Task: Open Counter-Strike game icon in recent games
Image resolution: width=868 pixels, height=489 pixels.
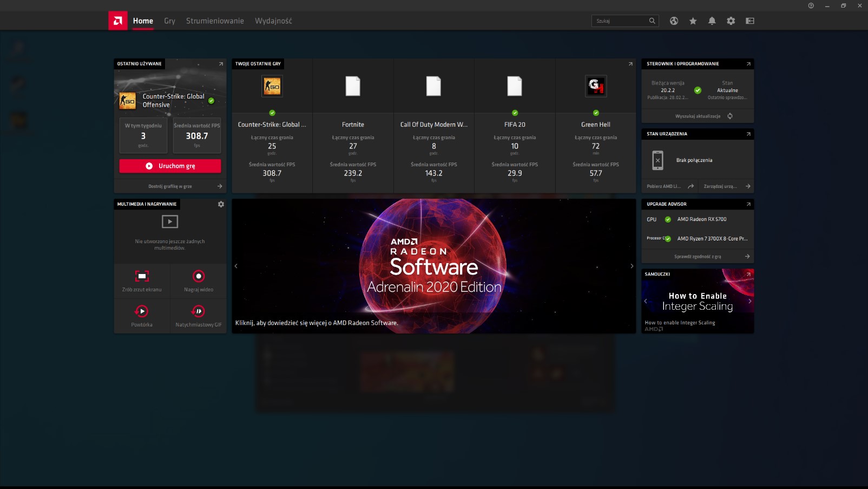Action: 272,86
